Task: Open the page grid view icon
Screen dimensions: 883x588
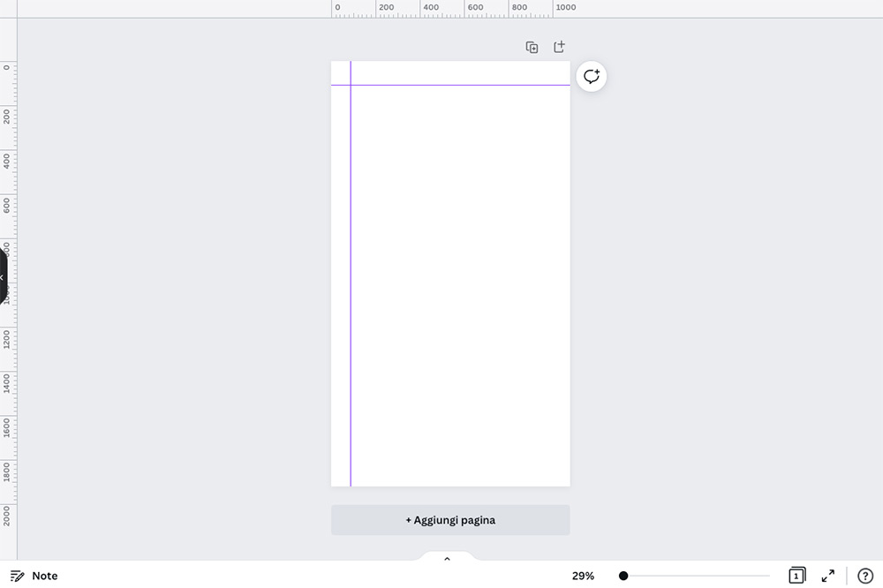Action: 796,576
